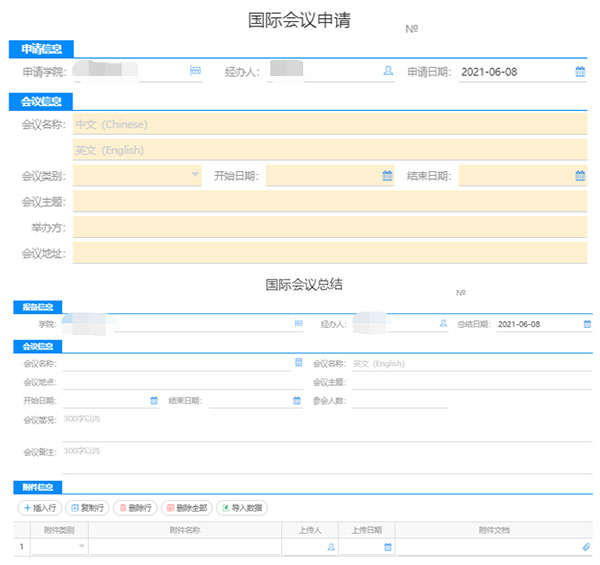Click the 上传日期 column header
Screen dimensions: 600x565
[x=367, y=530]
